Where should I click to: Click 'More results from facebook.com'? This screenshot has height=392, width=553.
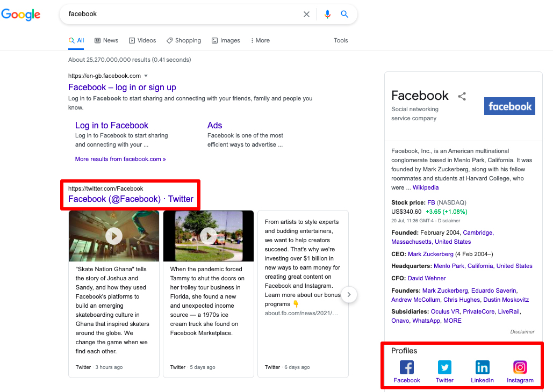(120, 159)
